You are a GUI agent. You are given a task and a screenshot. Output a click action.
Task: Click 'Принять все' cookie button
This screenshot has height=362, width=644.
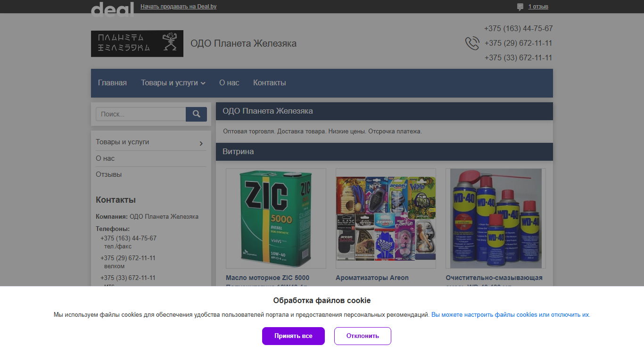coord(293,336)
